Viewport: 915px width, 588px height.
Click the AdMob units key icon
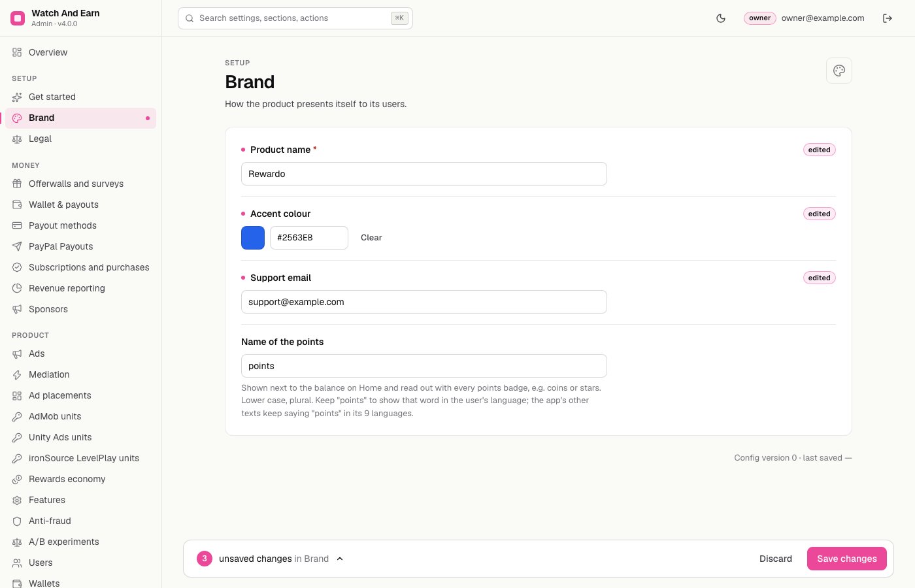(17, 416)
